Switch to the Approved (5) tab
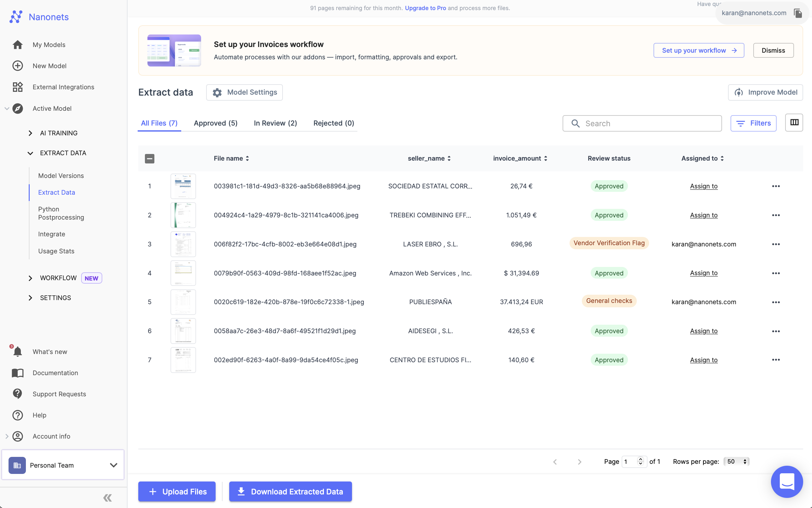 coord(215,123)
